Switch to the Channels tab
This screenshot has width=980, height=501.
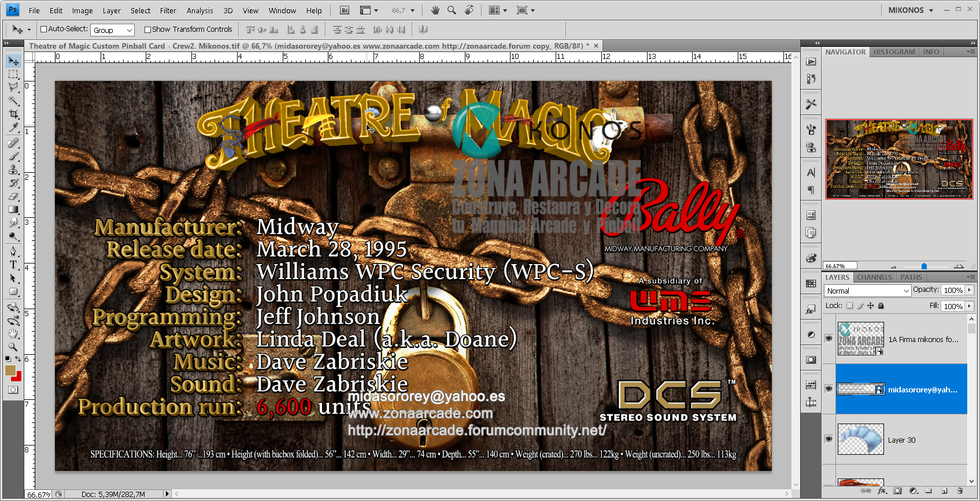(874, 277)
